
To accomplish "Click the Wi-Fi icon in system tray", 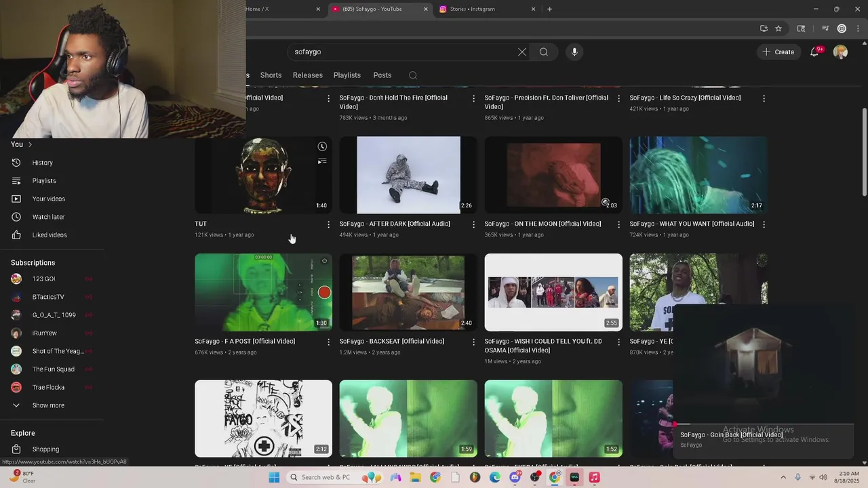I will 812,477.
